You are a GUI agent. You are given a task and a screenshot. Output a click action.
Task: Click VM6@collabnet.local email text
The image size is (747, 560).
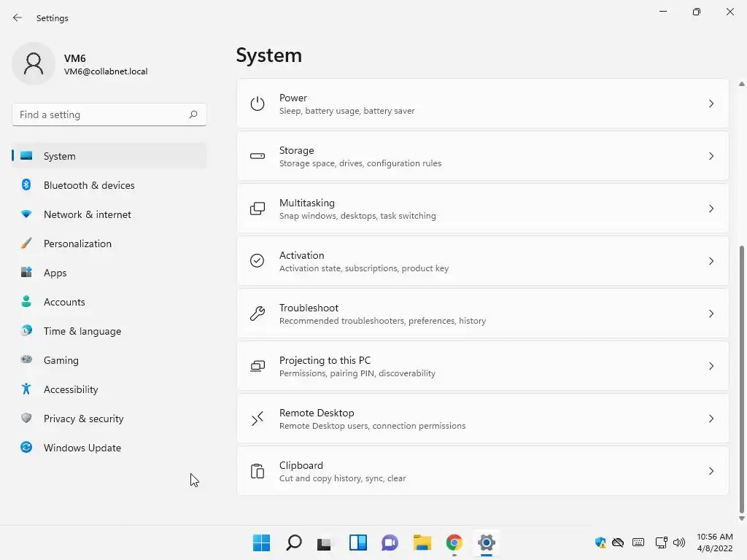[106, 71]
